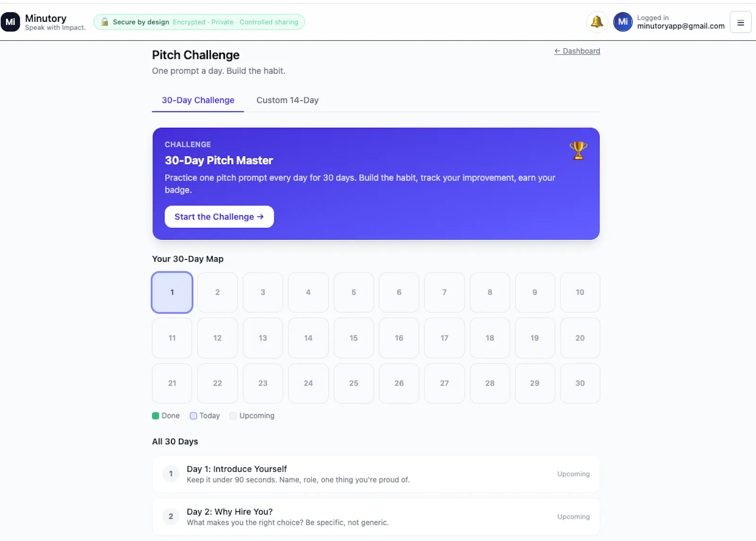Viewport: 756px width, 541px height.
Task: Click the Today legend swatch
Action: (193, 416)
